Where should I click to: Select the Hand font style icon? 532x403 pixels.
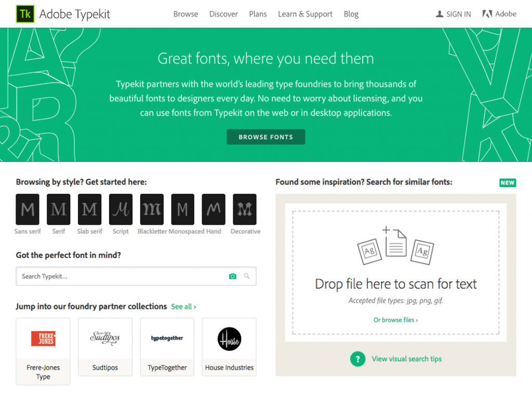[213, 209]
